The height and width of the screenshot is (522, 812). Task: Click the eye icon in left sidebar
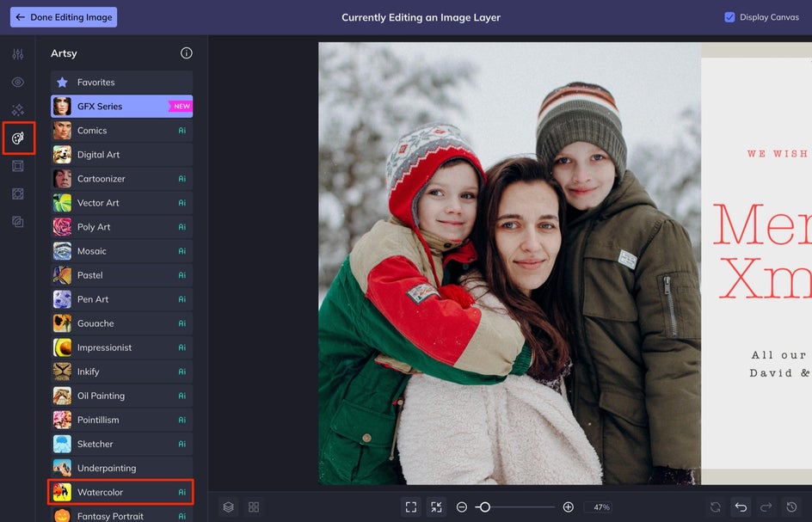click(x=18, y=83)
